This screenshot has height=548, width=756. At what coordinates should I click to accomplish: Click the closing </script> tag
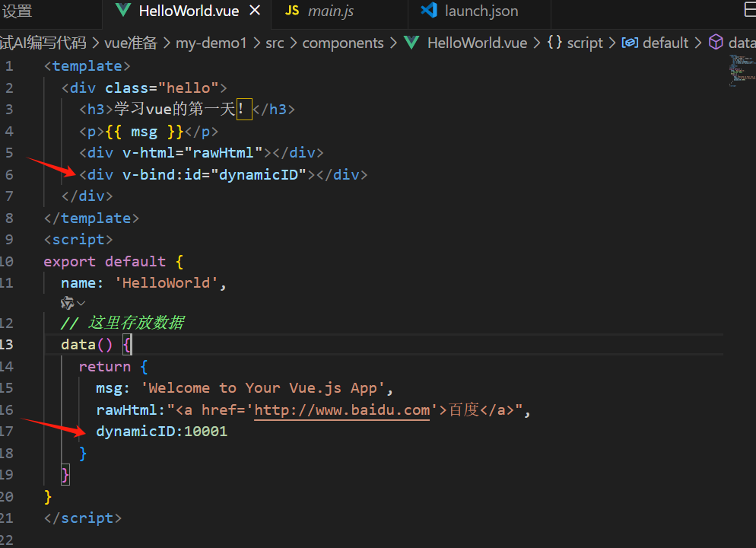point(83,518)
